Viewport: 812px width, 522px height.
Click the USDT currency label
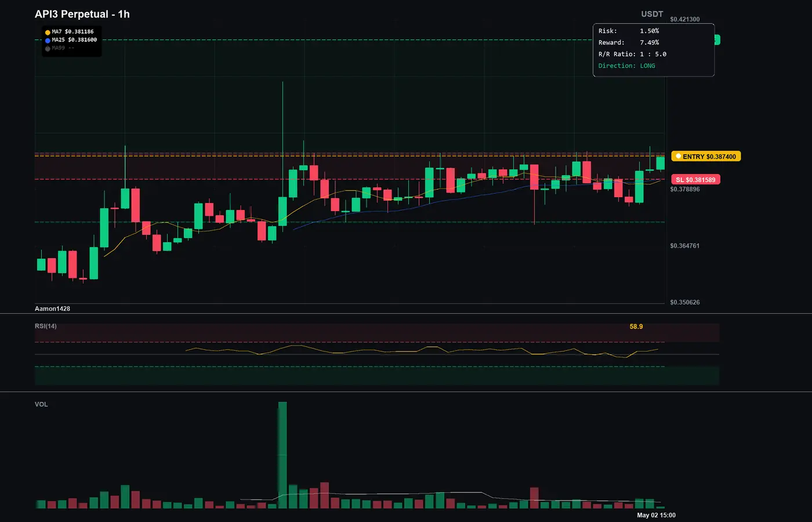(x=652, y=14)
